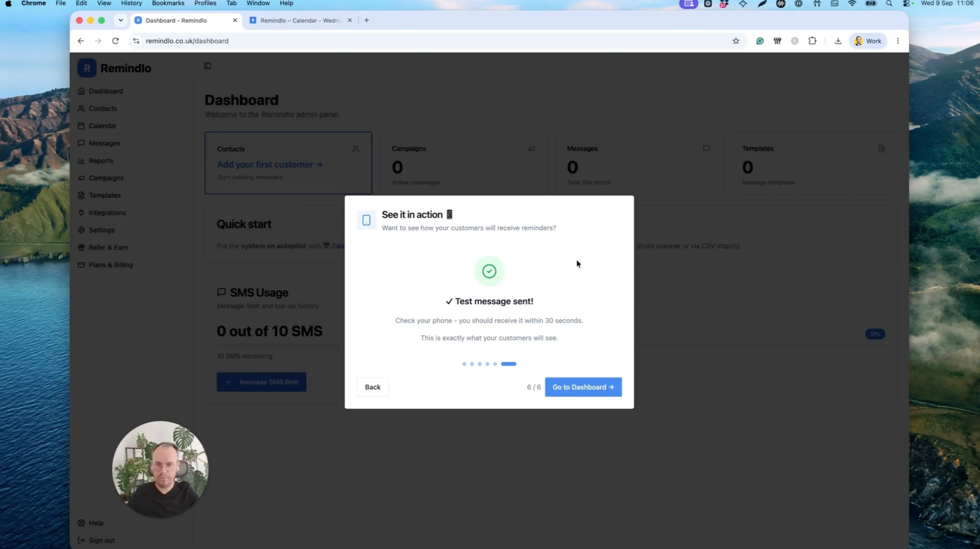Click the phone icon in the modal header

(x=366, y=220)
